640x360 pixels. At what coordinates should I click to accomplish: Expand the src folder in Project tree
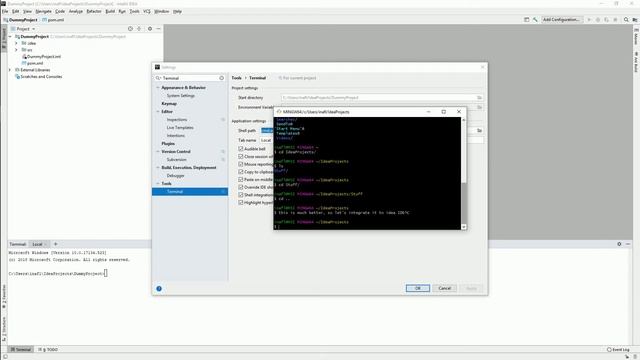pyautogui.click(x=16, y=50)
